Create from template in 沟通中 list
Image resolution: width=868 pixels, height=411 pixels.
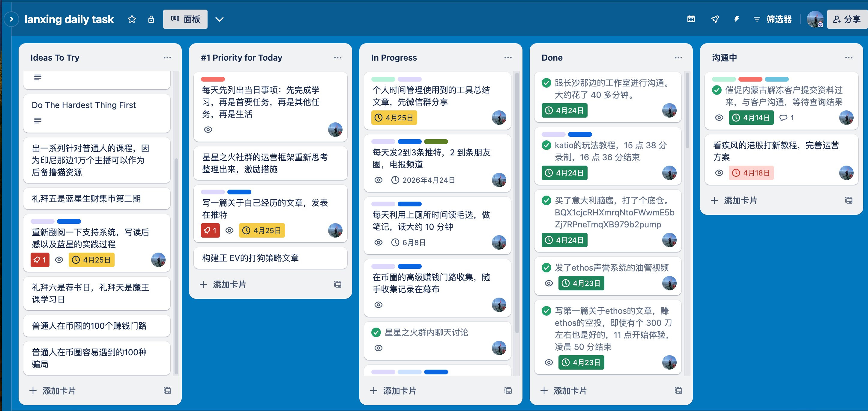[x=849, y=200]
